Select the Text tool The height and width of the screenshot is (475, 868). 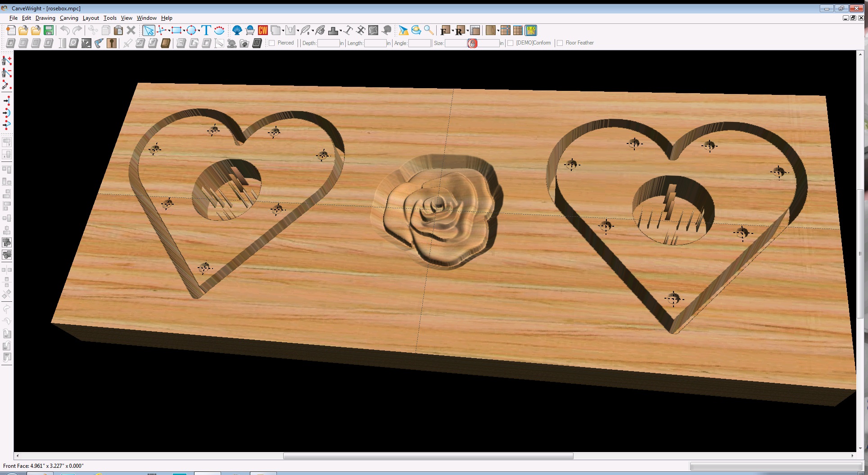[x=206, y=31]
